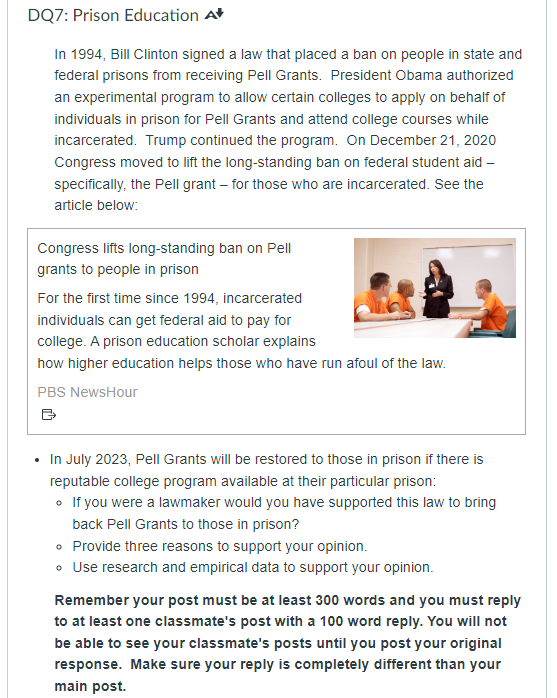
Task: Open the immersive reader icon beside the title
Action: [214, 15]
